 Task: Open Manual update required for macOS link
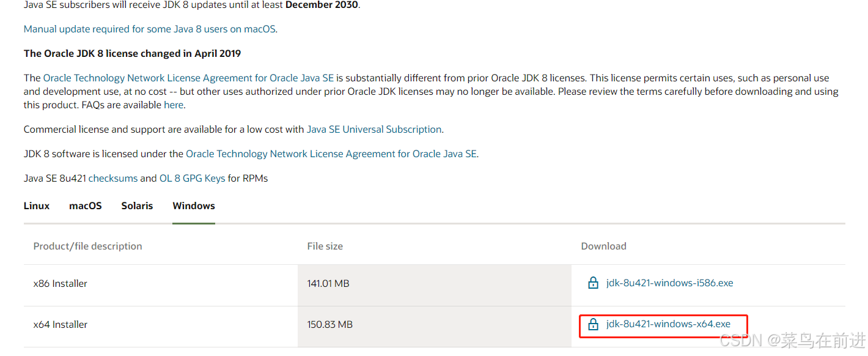tap(150, 29)
